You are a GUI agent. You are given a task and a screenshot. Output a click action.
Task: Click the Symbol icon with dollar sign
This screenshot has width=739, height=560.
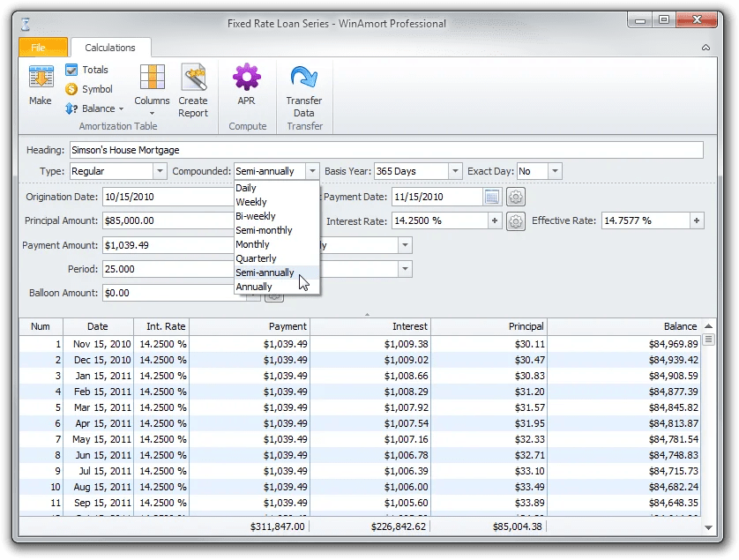coord(72,89)
